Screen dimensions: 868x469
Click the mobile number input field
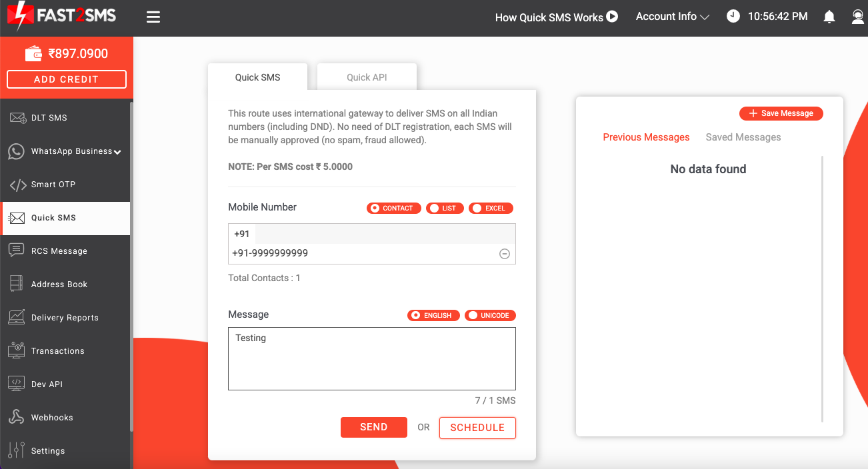tap(385, 234)
